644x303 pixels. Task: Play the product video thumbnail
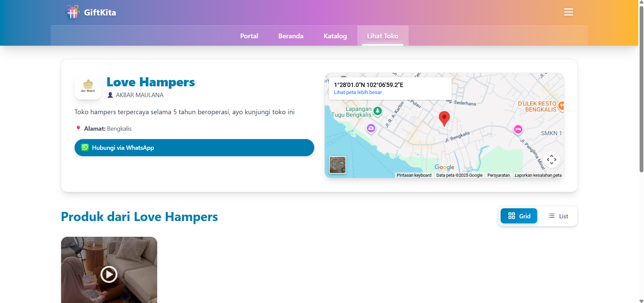pyautogui.click(x=109, y=274)
